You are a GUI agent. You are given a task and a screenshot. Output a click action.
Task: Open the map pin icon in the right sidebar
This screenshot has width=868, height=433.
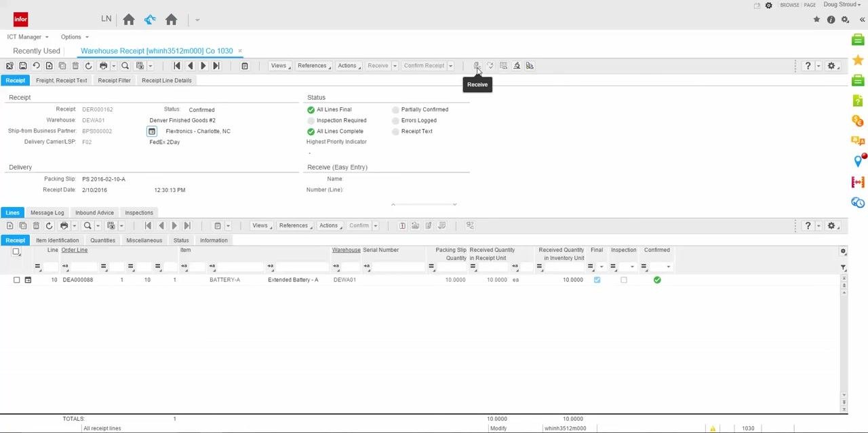pos(858,161)
